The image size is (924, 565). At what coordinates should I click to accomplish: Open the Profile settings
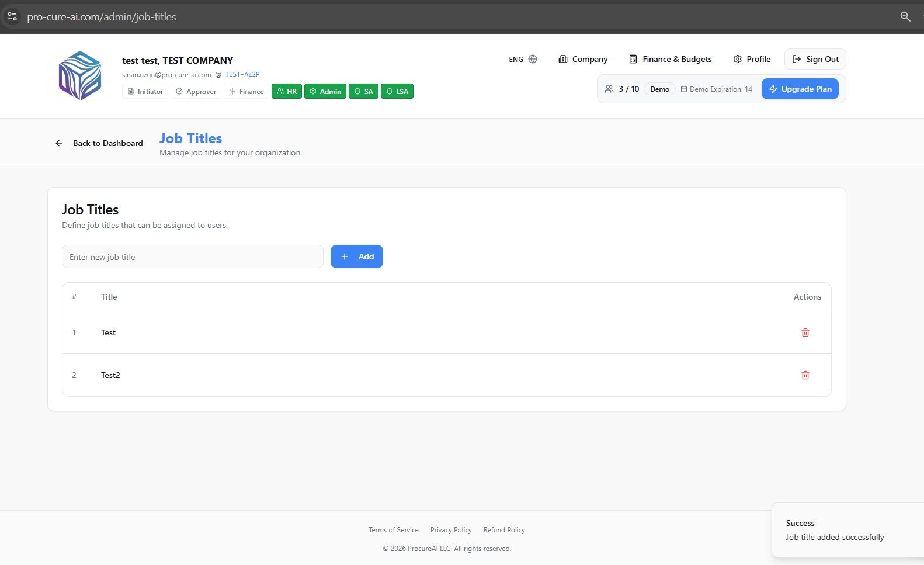(752, 59)
